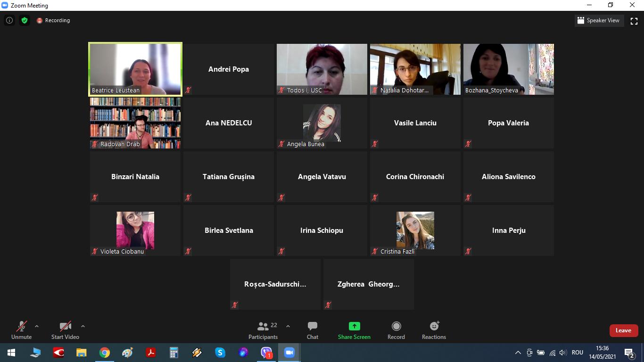The height and width of the screenshot is (362, 644).
Task: Click muted mic icon on Binzari Natalia tile
Action: (95, 197)
